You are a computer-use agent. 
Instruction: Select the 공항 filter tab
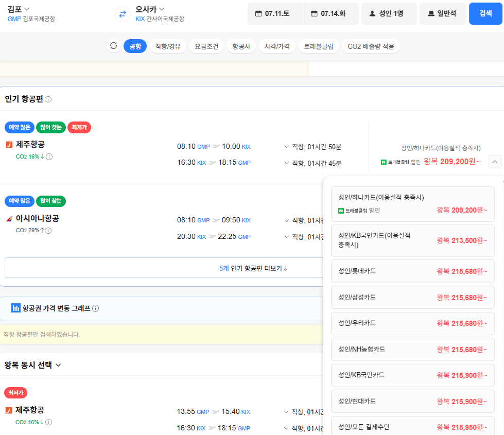pos(135,46)
